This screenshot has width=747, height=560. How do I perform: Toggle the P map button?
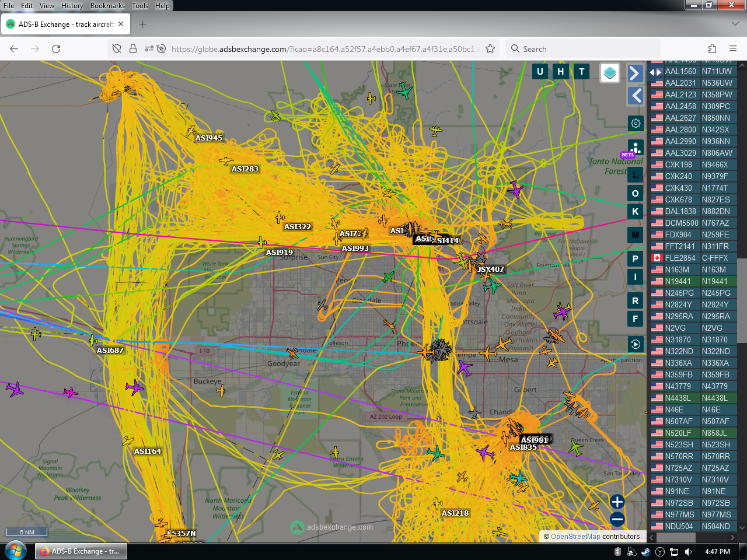[636, 258]
